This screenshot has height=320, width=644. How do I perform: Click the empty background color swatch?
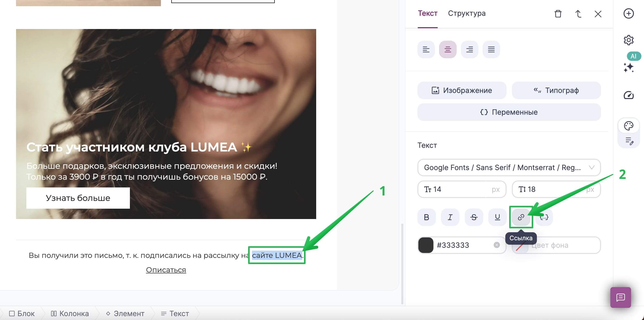520,246
